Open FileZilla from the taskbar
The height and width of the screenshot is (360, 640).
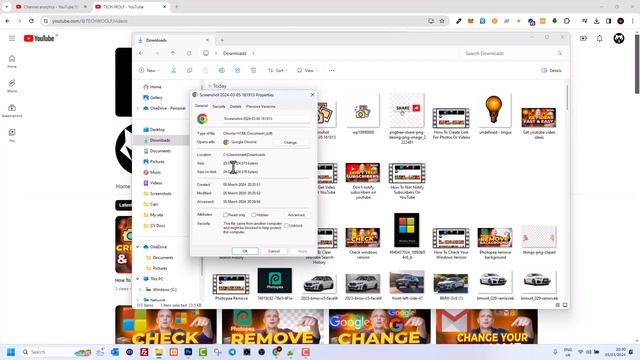tap(144, 352)
